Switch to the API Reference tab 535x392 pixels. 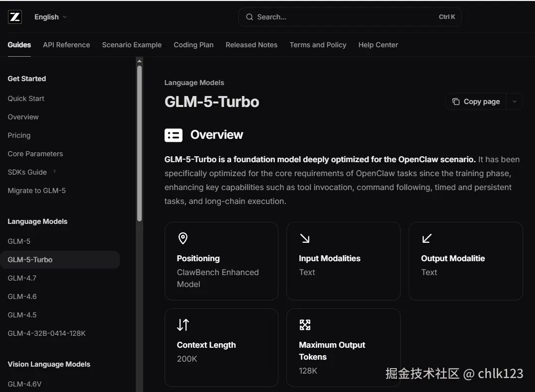coord(66,45)
